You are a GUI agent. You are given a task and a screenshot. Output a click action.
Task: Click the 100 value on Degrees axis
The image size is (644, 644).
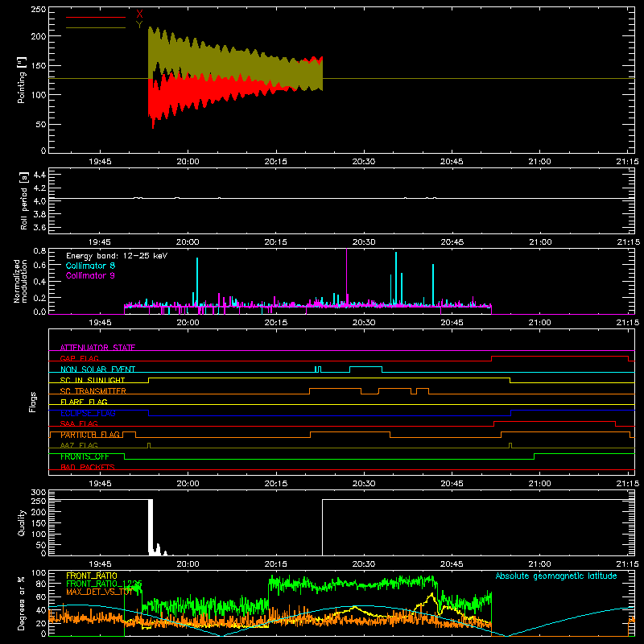39,573
